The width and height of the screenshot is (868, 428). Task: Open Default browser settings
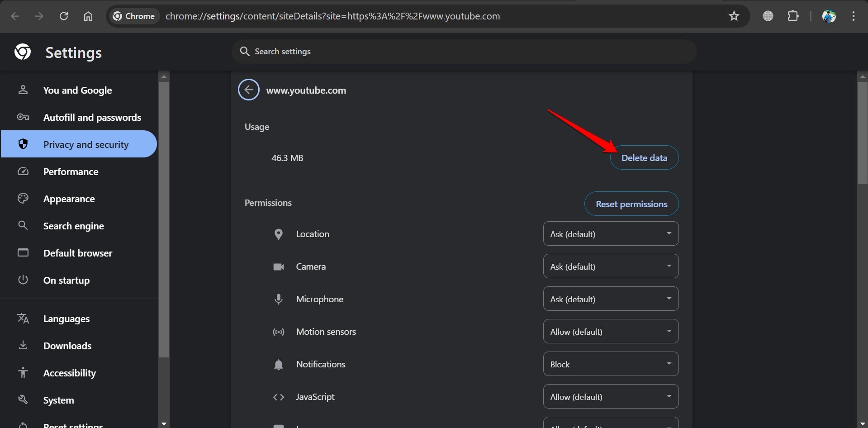click(79, 253)
